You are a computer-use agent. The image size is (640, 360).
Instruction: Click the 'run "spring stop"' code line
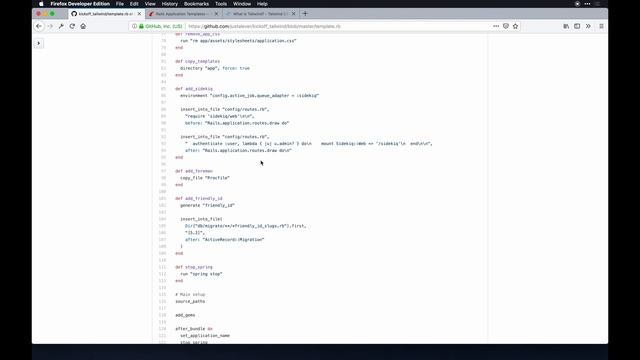tap(201, 274)
